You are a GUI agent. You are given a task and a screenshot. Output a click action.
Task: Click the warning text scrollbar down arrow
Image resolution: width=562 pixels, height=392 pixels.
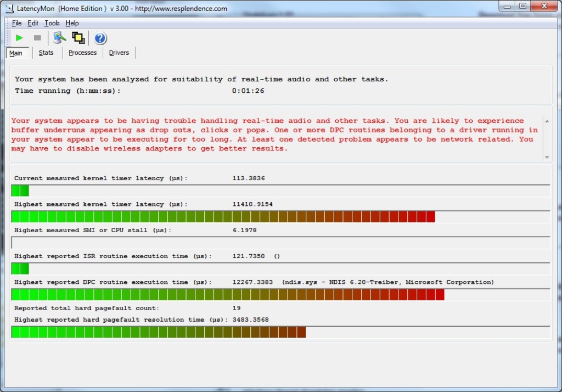(547, 157)
